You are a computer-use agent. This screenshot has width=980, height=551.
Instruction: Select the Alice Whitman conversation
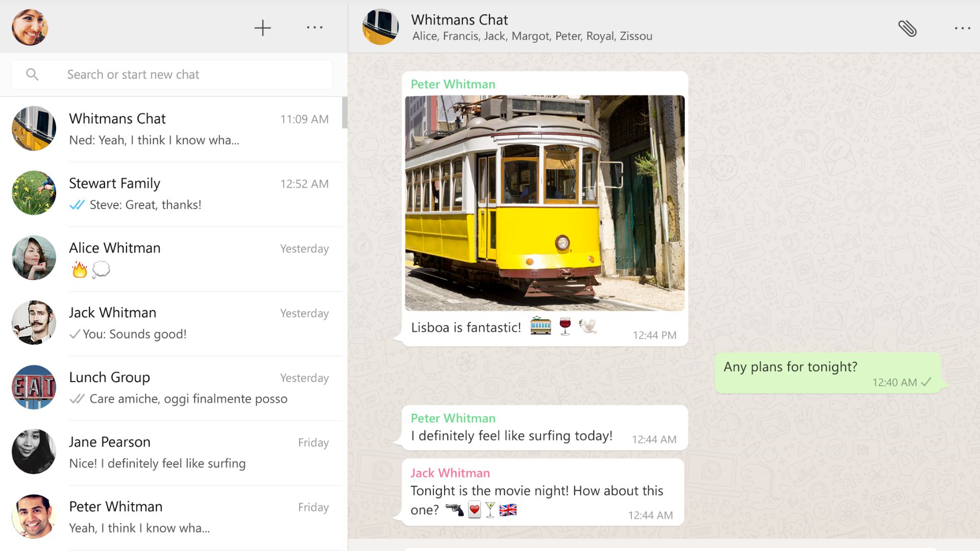pyautogui.click(x=174, y=258)
